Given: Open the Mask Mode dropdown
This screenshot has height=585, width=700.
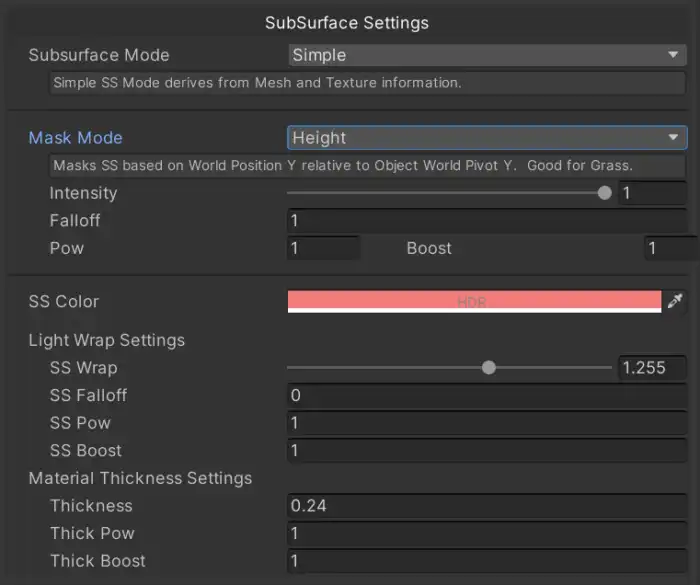Looking at the screenshot, I should [486, 138].
